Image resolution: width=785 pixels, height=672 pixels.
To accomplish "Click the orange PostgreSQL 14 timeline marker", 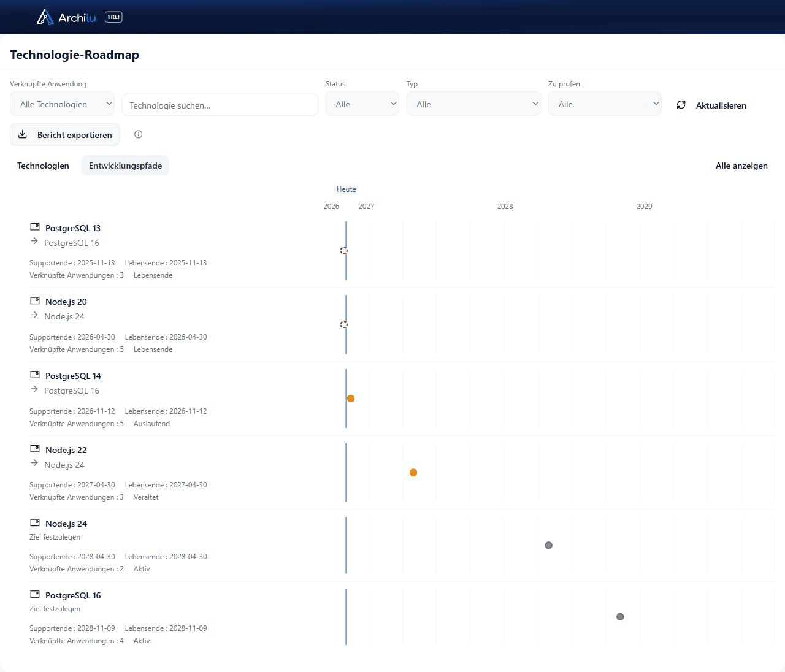I will pos(351,399).
